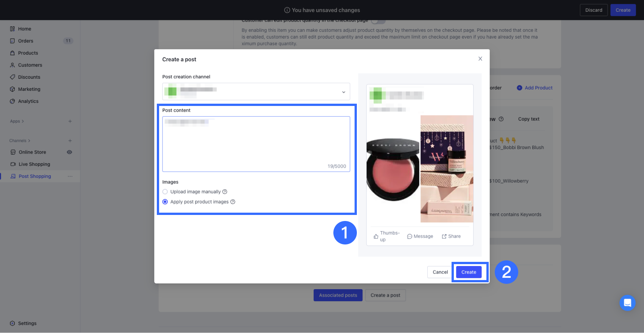Click the Customers person icon
Screen dimensions: 644x333
13,65
